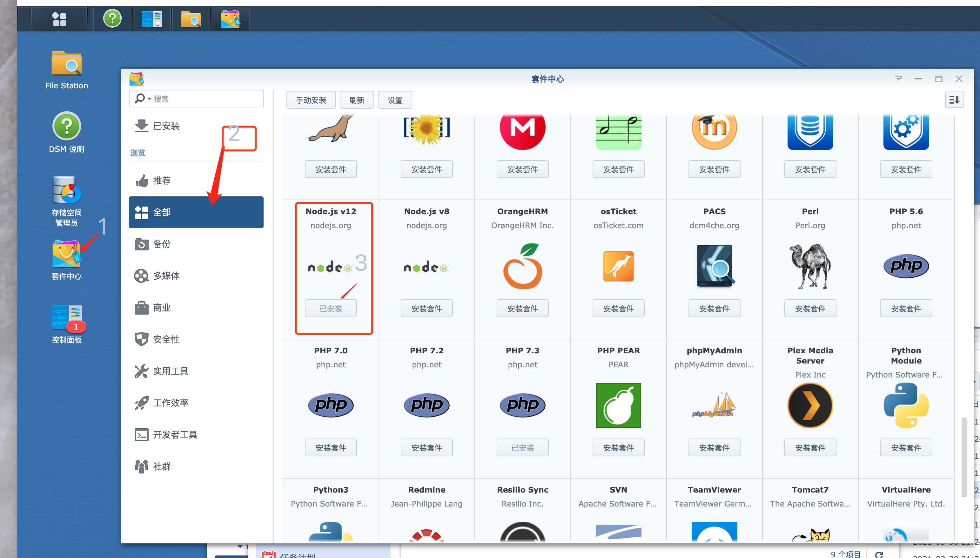Click the OrangeHRM package icon
980x558 pixels.
(x=522, y=266)
